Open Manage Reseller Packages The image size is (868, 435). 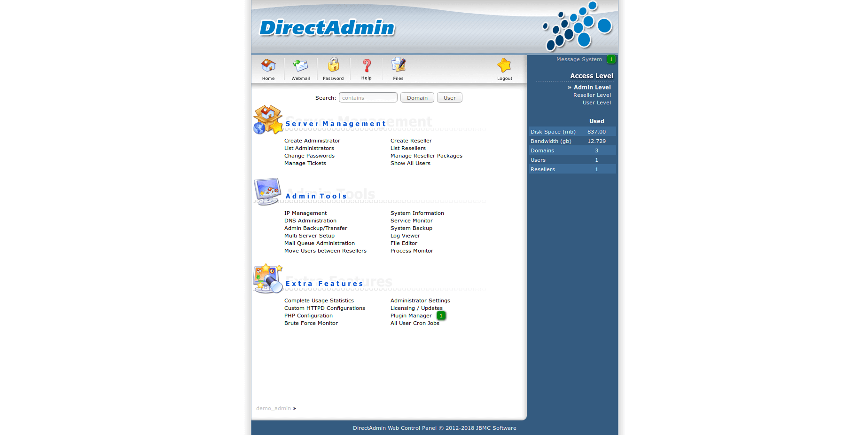point(426,156)
